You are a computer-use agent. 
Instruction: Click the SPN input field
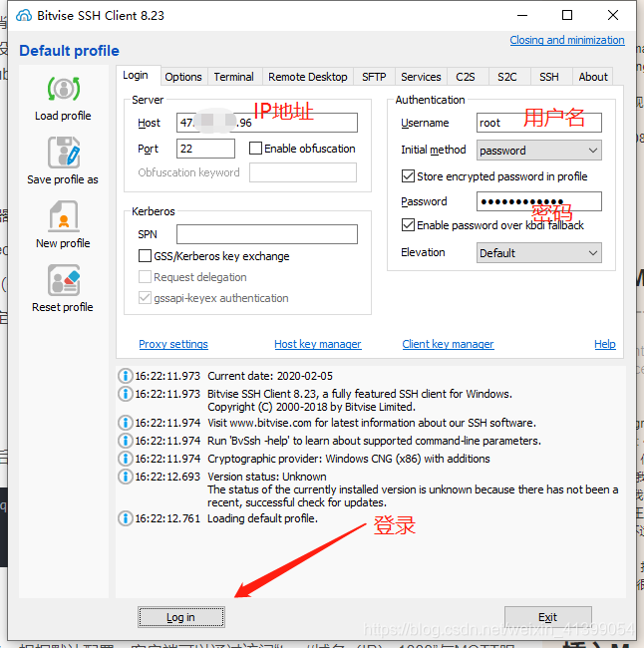pos(267,234)
